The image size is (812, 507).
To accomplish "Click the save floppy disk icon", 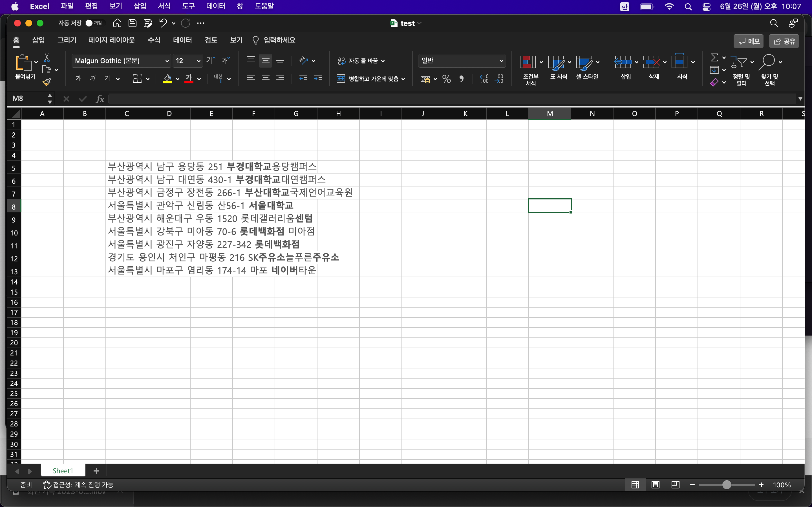I will 133,23.
